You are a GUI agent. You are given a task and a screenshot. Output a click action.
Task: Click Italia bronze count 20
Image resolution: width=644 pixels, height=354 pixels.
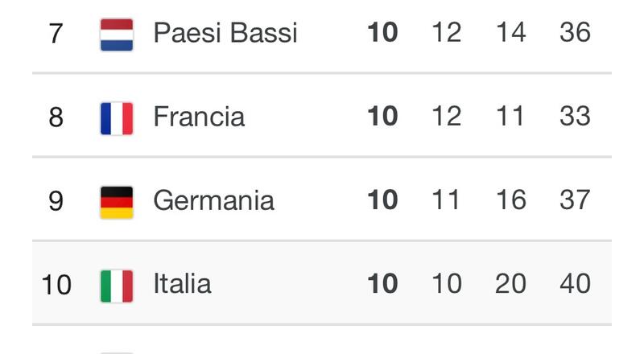(510, 284)
